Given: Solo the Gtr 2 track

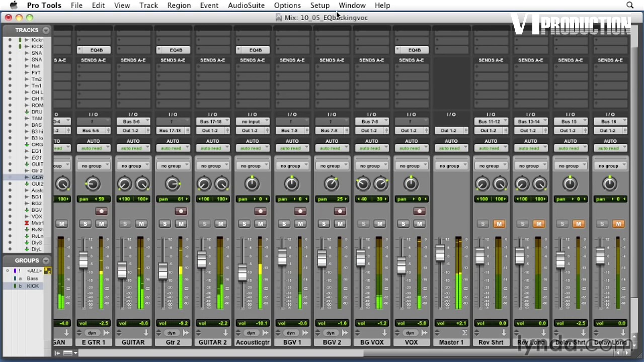Looking at the screenshot, I should click(x=165, y=224).
